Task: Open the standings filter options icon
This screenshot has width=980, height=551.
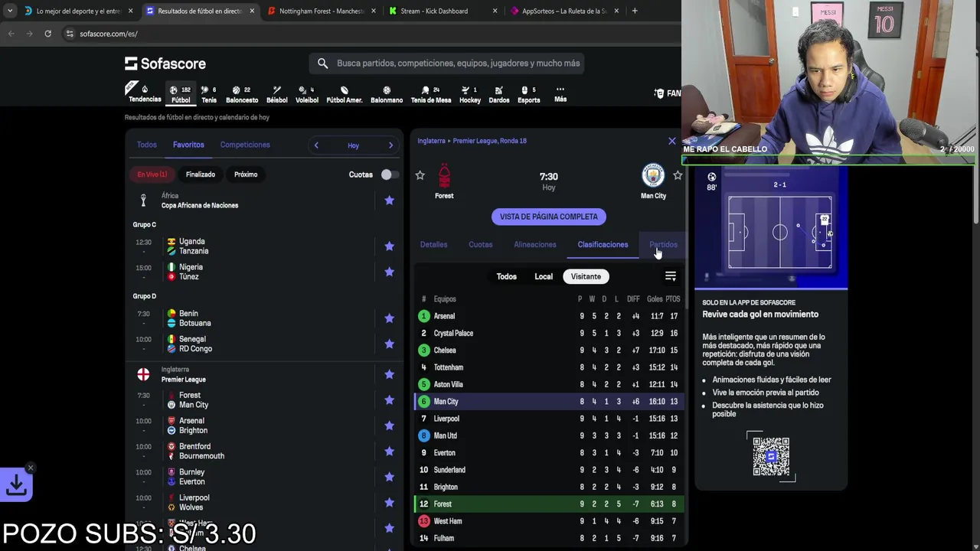Action: (x=671, y=276)
